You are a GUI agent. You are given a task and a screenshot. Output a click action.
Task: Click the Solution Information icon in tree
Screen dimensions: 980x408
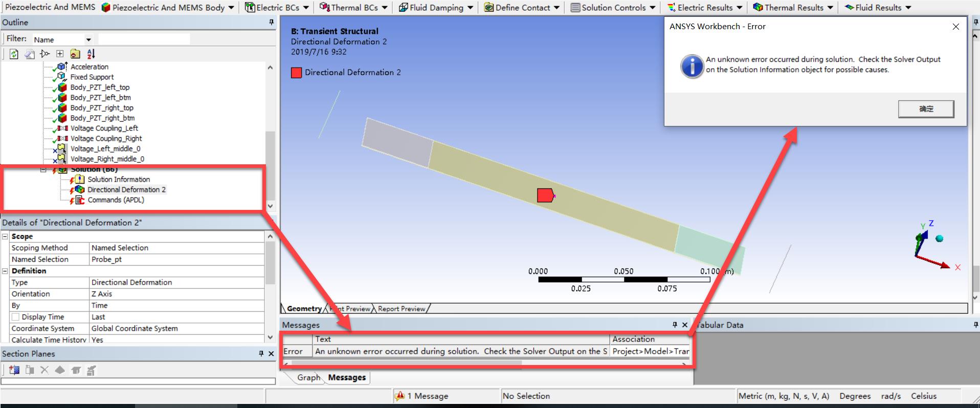pos(80,179)
